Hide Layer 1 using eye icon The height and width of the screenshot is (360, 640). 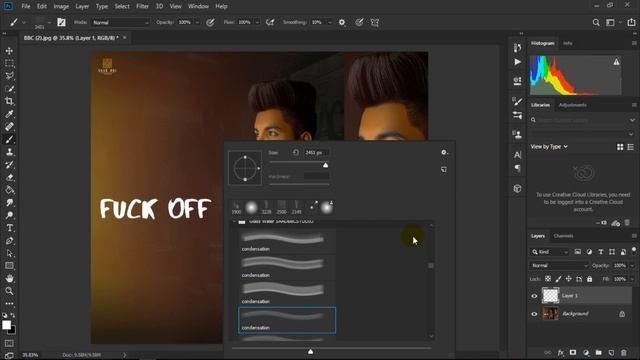(534, 296)
